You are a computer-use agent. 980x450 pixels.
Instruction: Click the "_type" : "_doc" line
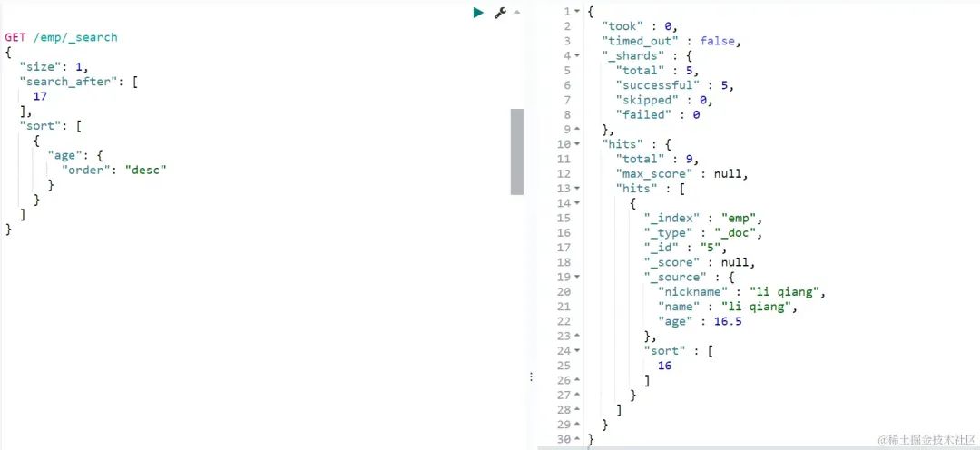(x=704, y=233)
